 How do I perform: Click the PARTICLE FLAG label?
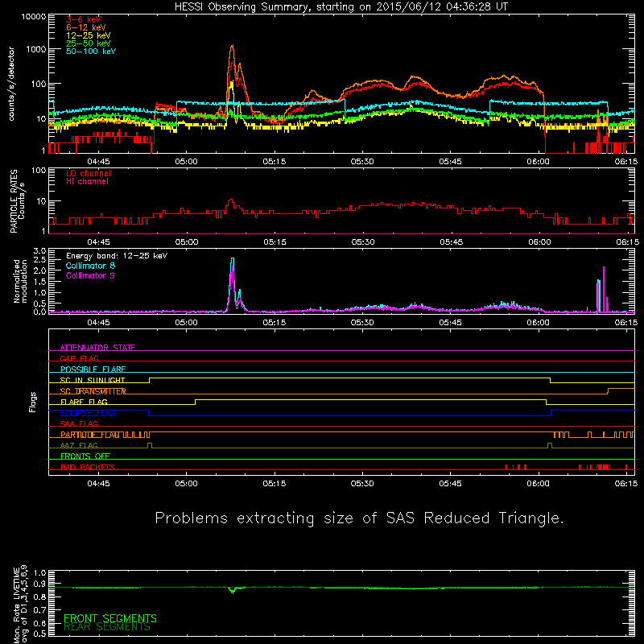pos(90,435)
